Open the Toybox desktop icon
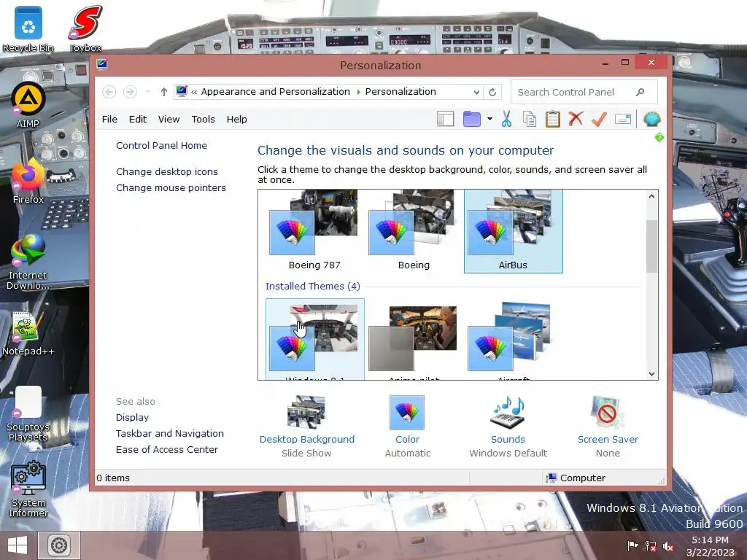The width and height of the screenshot is (747, 560). click(x=85, y=29)
